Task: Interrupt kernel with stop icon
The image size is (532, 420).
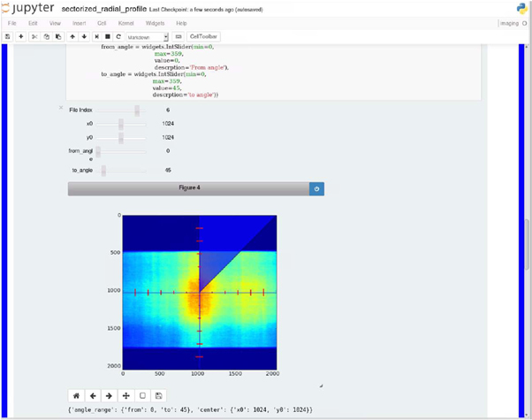Action: coord(108,36)
